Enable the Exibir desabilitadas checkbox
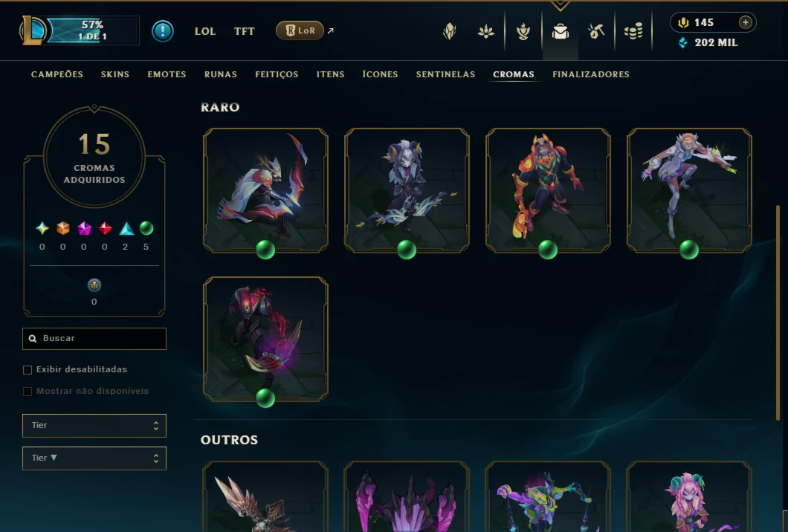The height and width of the screenshot is (532, 788). [28, 370]
